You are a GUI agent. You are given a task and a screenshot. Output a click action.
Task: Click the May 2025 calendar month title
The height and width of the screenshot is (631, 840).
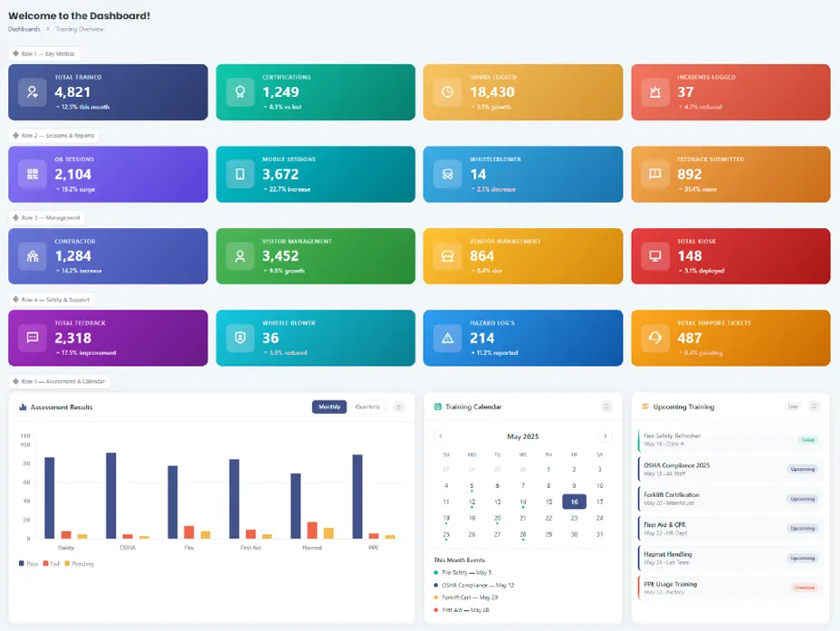[x=523, y=436]
